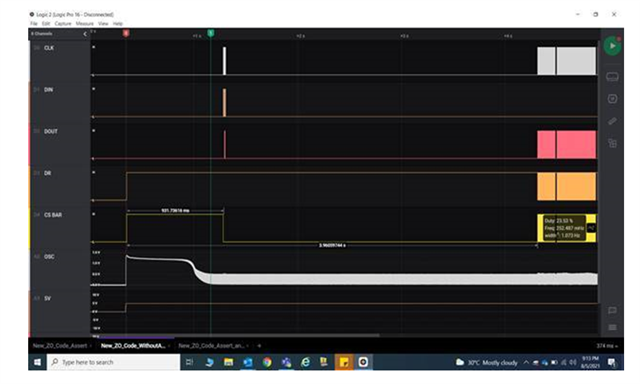The height and width of the screenshot is (384, 640).
Task: Open the Windows Start button
Action: coord(37,362)
